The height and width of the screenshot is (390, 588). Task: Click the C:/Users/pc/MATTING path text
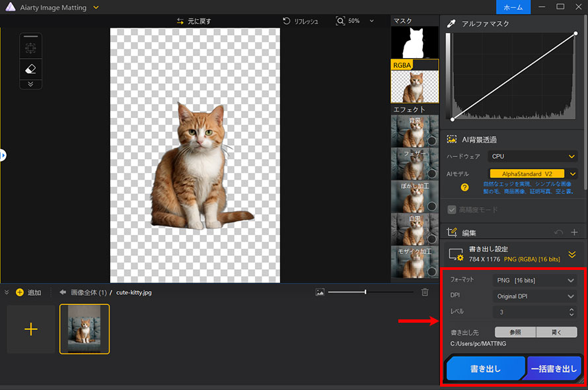pos(478,344)
